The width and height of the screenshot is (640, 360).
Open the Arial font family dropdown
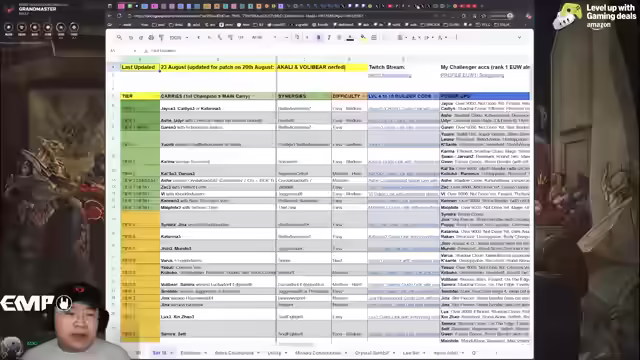(264, 38)
